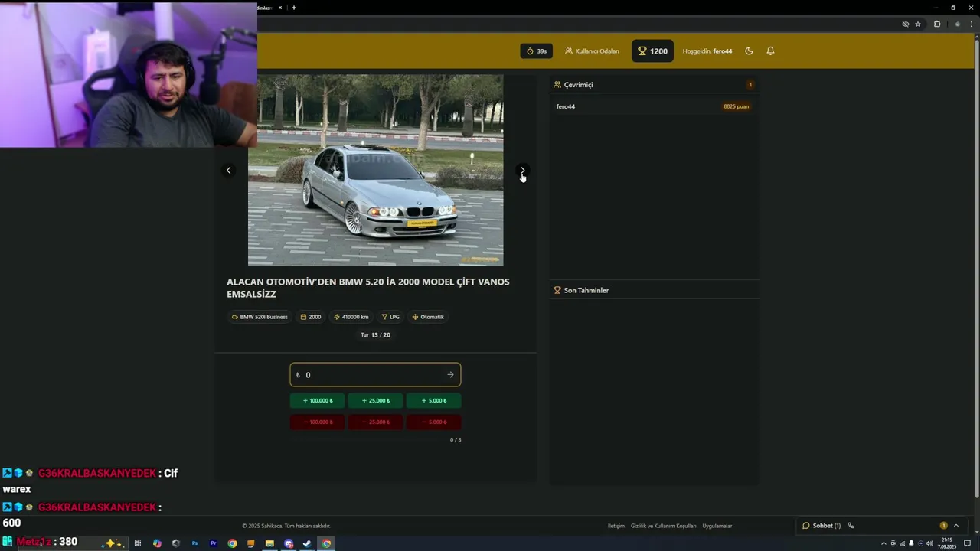
Task: Click the LPG fuel tag
Action: (x=390, y=317)
